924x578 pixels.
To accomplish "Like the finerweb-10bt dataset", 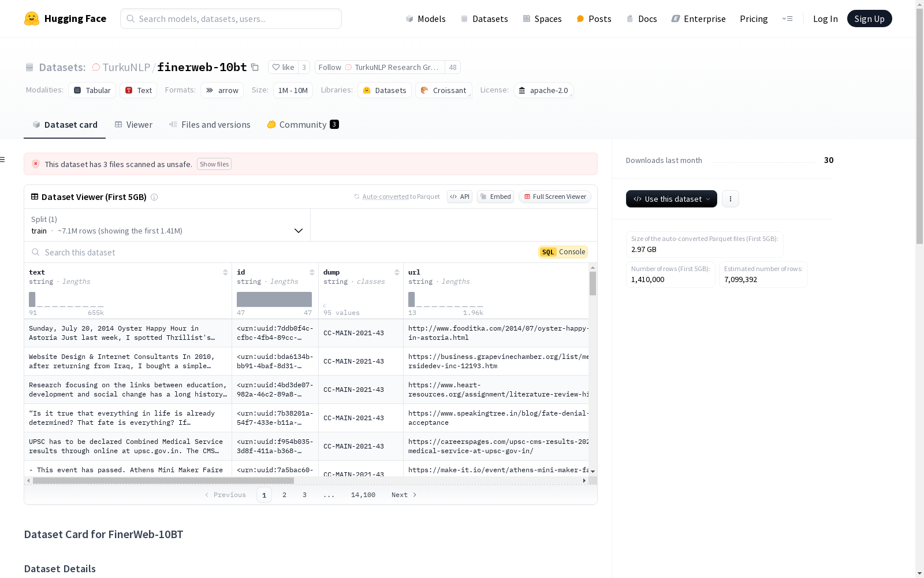I will tap(284, 67).
